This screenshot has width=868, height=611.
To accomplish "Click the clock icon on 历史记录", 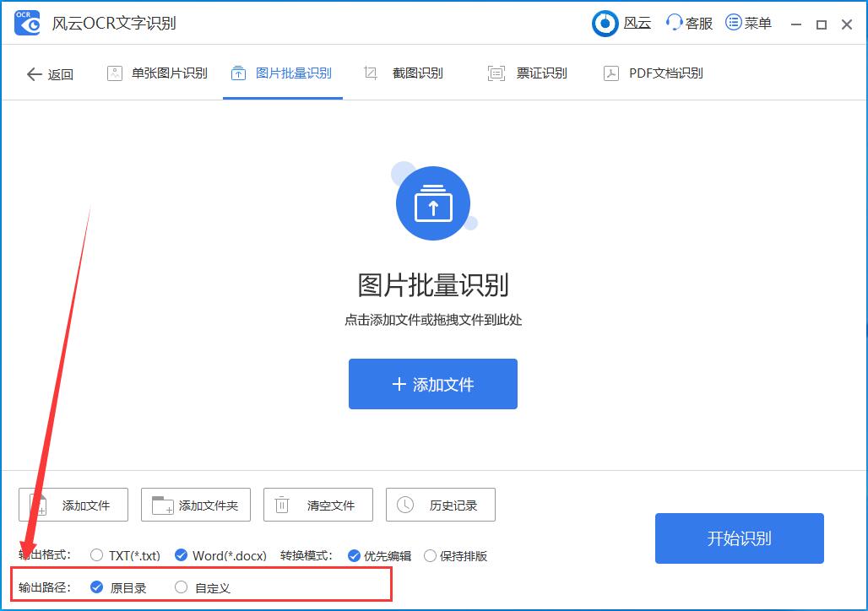I will coord(405,505).
